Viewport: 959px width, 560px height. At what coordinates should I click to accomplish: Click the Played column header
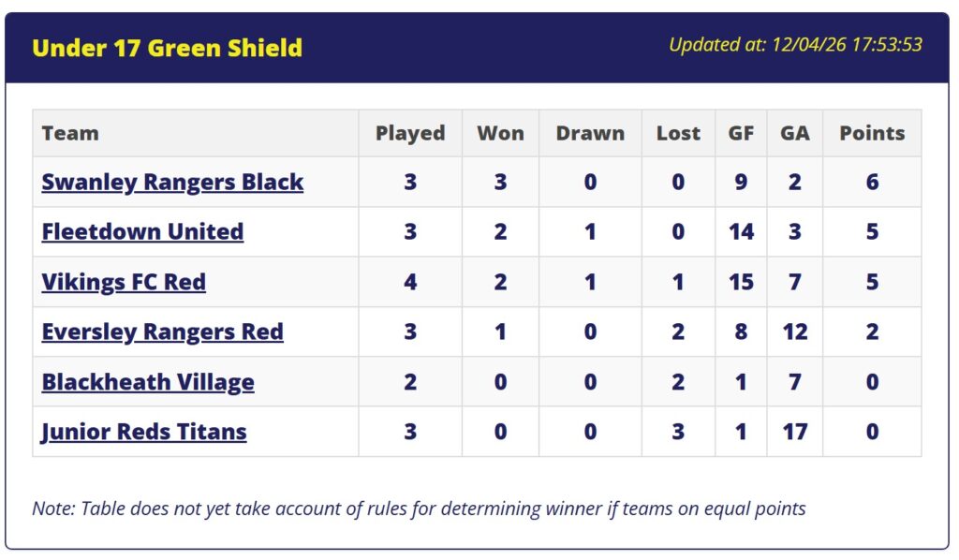pyautogui.click(x=410, y=133)
